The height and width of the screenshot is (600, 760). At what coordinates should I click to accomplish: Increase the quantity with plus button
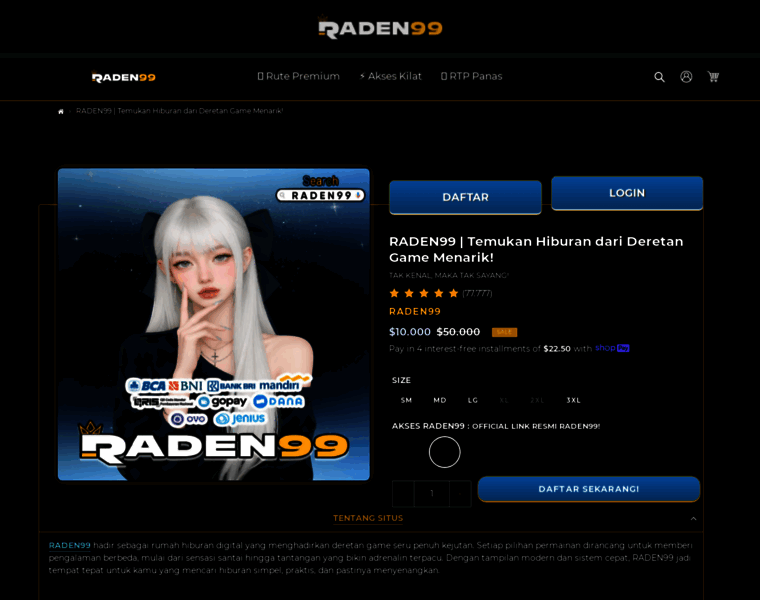coord(460,493)
